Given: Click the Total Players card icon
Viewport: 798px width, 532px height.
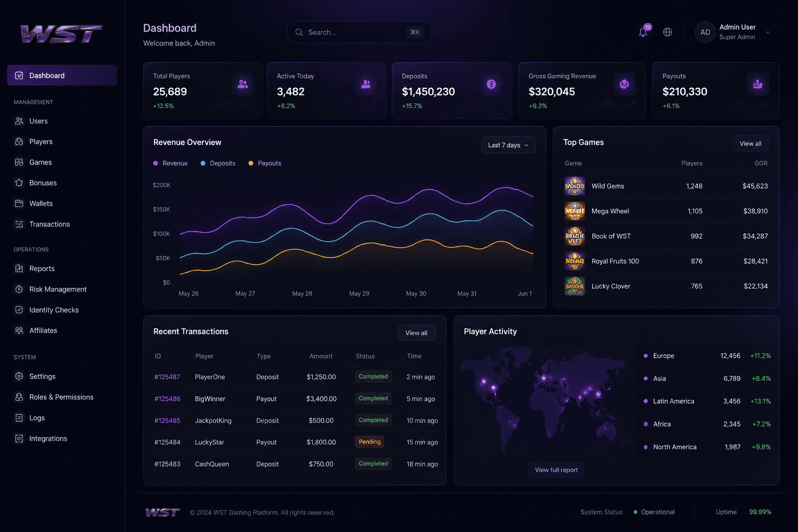Looking at the screenshot, I should point(243,84).
